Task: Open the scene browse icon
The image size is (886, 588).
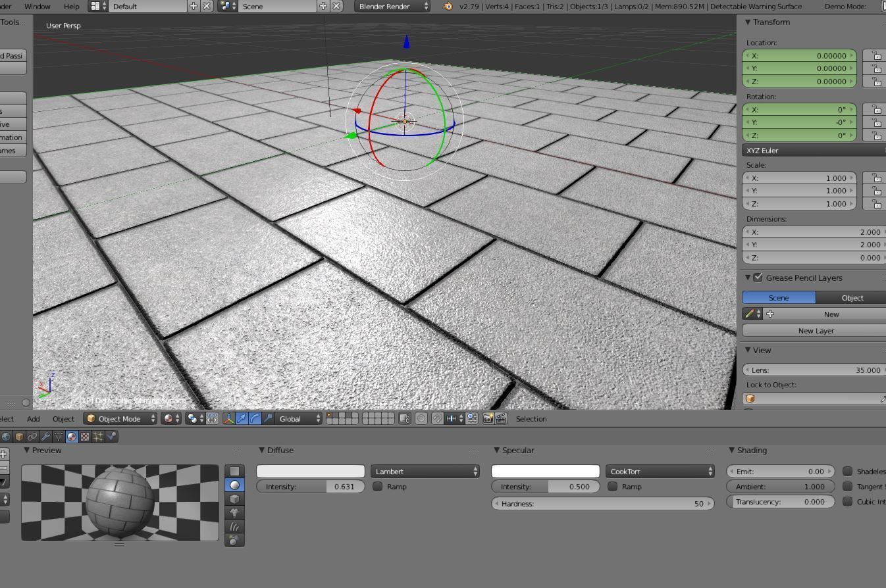Action: coord(228,6)
